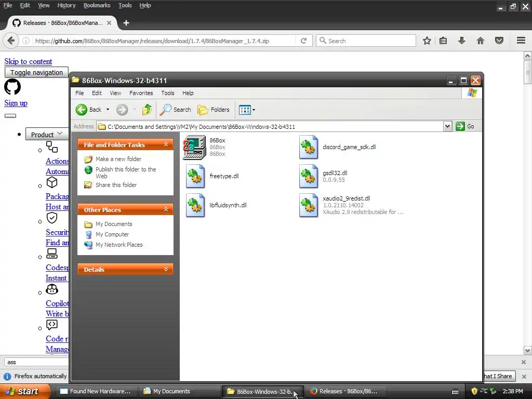Switch to Found New Hardware taskbar item

96,391
